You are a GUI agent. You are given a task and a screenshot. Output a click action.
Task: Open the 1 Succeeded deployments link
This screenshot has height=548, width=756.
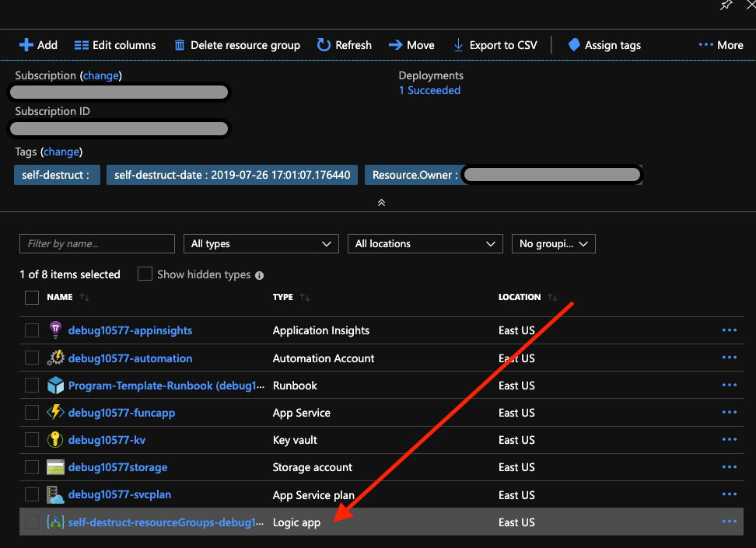pyautogui.click(x=429, y=90)
